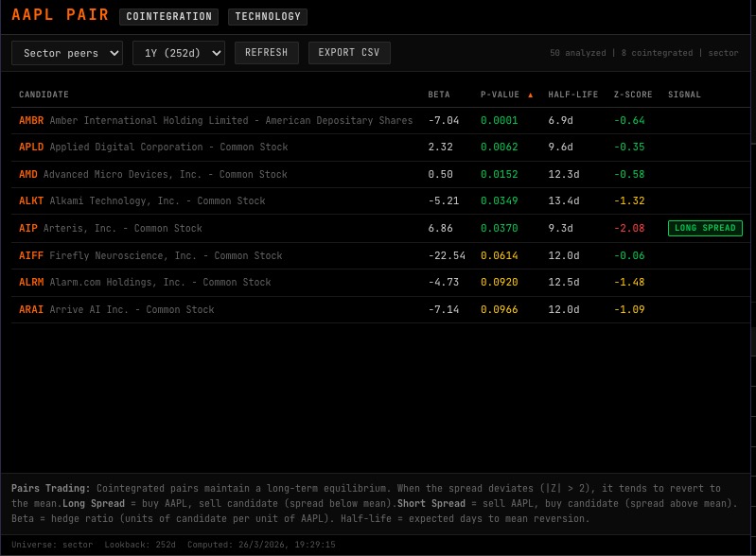Click Arrive AI Inc. company name

click(132, 310)
